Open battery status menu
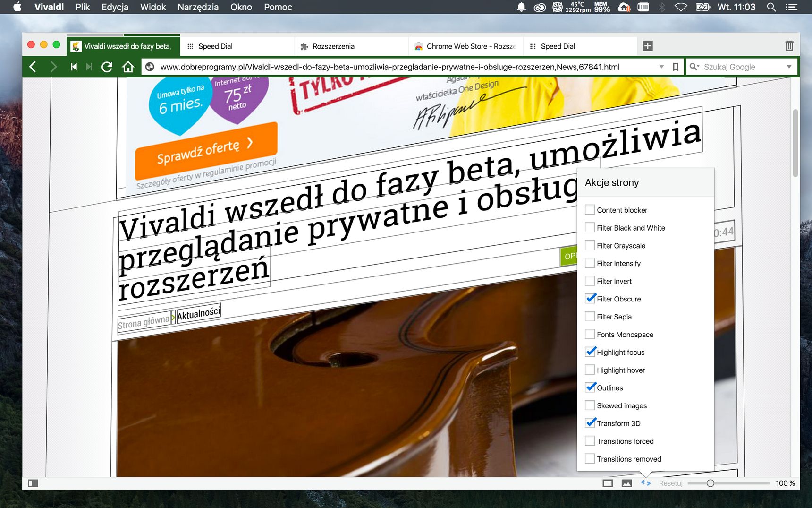The height and width of the screenshot is (508, 812). point(703,7)
